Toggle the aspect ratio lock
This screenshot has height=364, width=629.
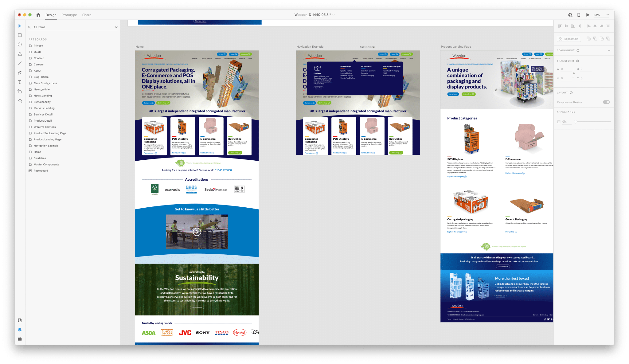573,73
